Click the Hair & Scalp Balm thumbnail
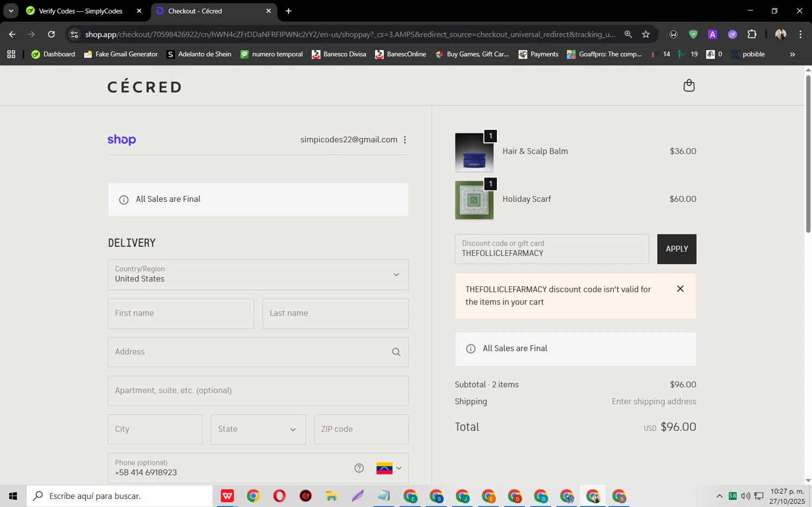 474,153
